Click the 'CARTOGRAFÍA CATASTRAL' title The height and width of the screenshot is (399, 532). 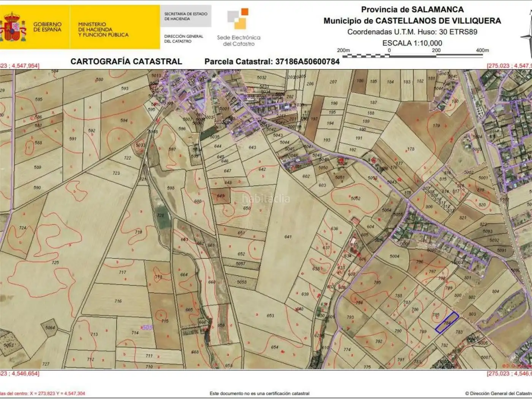click(x=126, y=62)
